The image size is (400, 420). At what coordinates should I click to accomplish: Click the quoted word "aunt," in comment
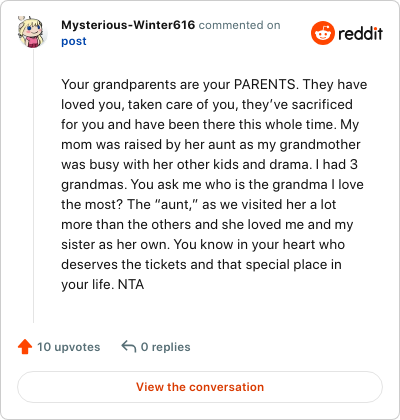pos(177,204)
